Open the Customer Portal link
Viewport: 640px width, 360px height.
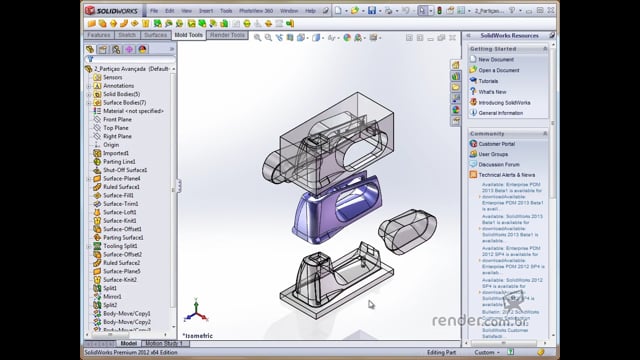tap(496, 144)
